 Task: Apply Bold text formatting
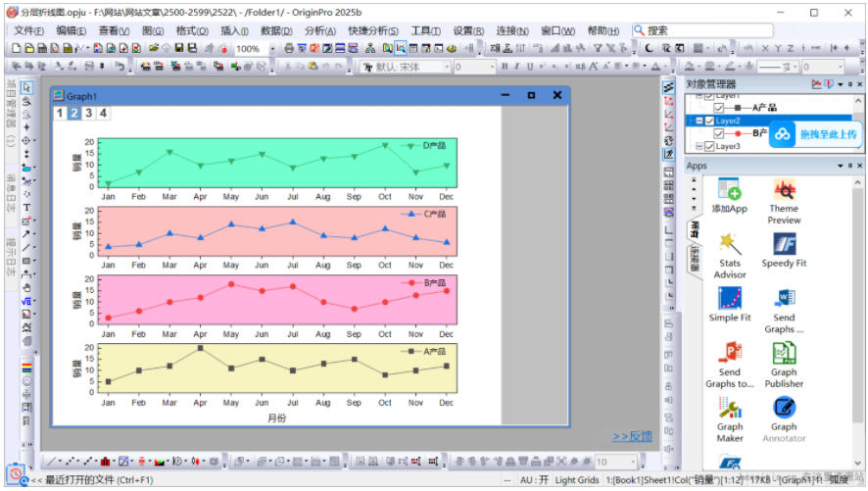pos(505,67)
